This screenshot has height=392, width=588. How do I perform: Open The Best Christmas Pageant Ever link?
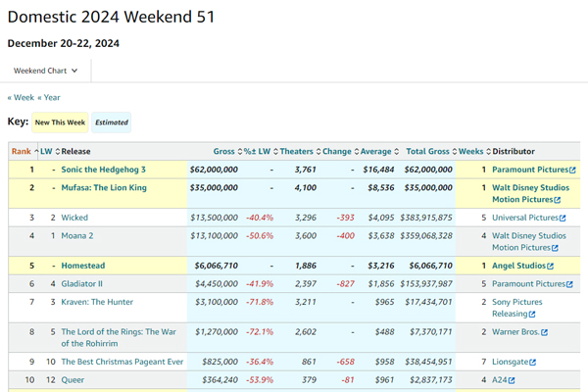[x=122, y=362]
